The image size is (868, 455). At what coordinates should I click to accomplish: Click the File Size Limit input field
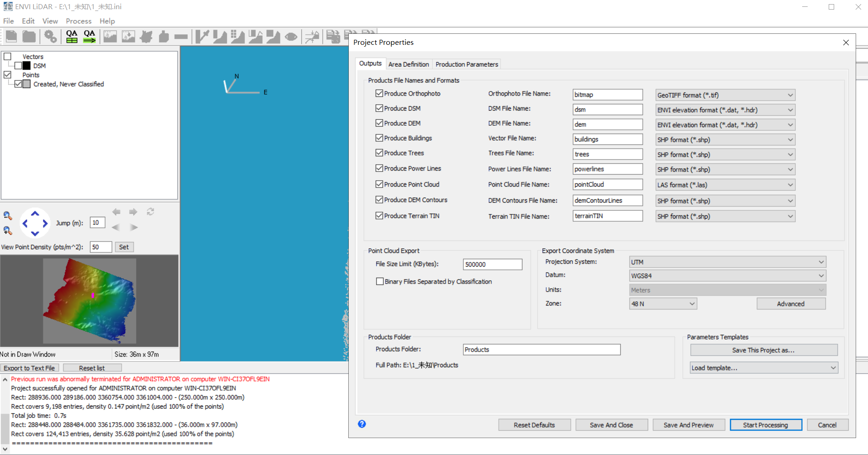tap(492, 264)
